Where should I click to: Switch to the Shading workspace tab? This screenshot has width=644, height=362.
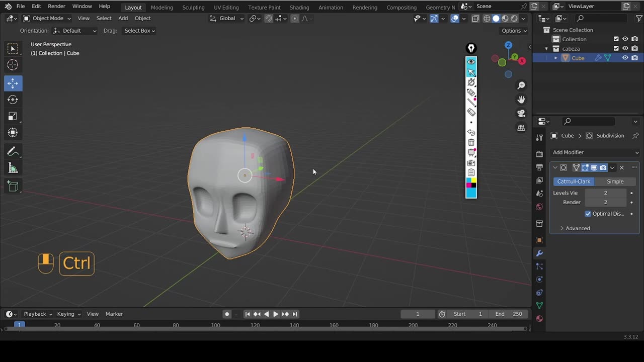[299, 8]
